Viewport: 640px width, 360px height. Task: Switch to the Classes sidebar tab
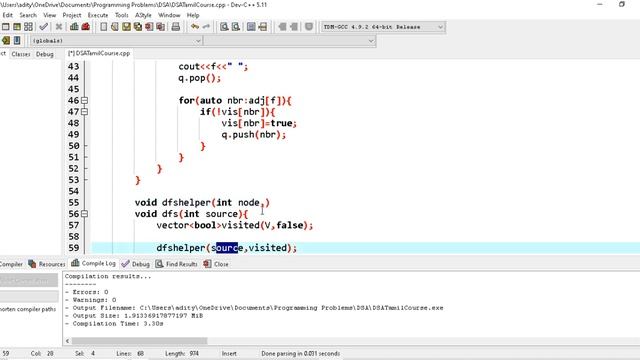tap(21, 54)
